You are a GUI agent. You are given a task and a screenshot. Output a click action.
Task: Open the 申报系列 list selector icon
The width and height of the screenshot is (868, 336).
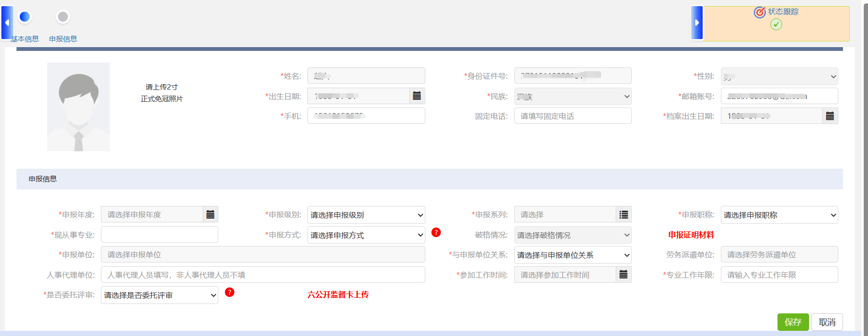623,215
